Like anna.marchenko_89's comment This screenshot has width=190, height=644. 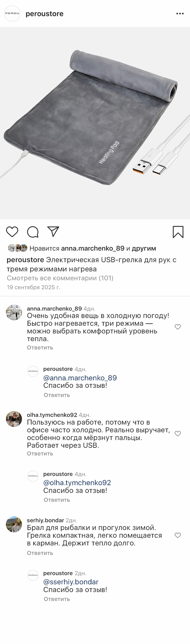(x=178, y=327)
